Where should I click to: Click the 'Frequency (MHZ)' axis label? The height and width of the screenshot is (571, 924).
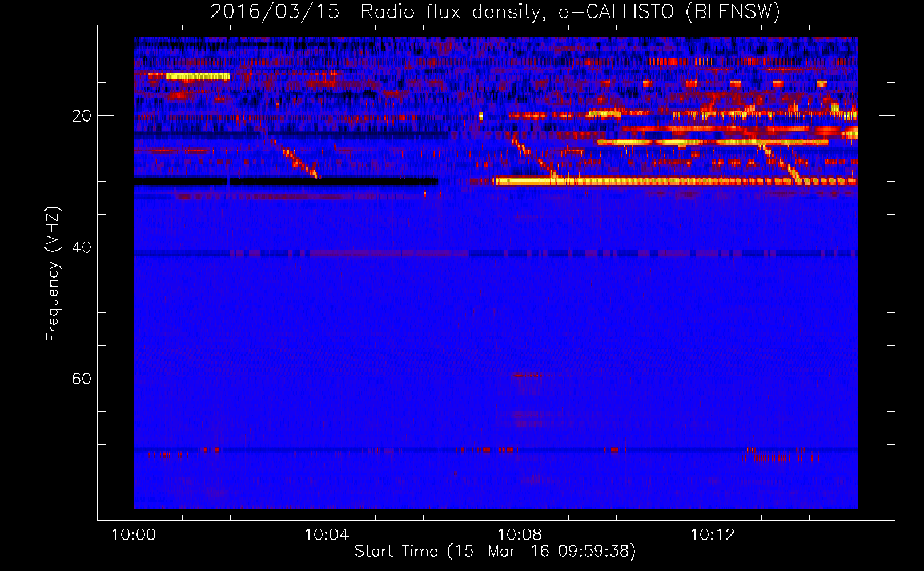tap(53, 274)
